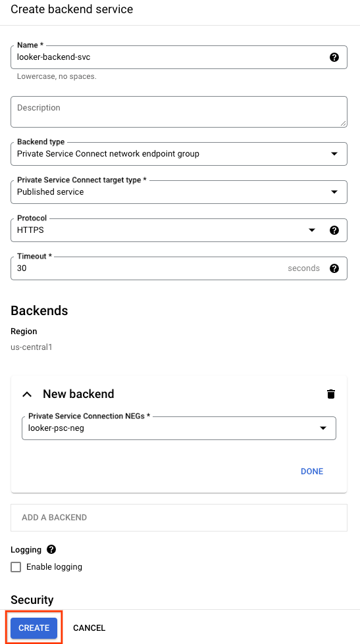Delete the New backend with trash icon

tap(331, 394)
